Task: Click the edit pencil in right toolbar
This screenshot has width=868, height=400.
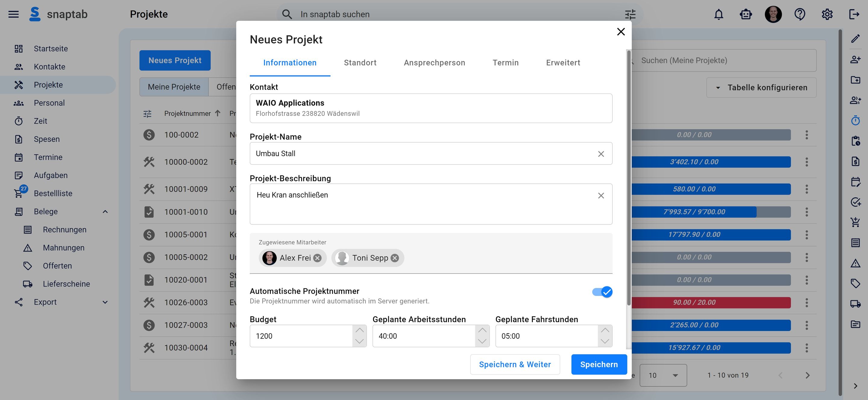Action: click(855, 39)
